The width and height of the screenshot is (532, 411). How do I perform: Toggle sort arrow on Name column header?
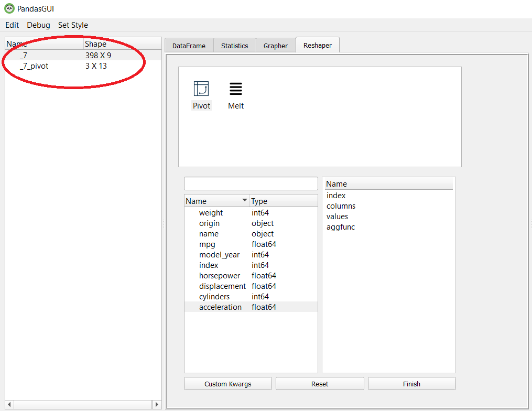(x=244, y=200)
